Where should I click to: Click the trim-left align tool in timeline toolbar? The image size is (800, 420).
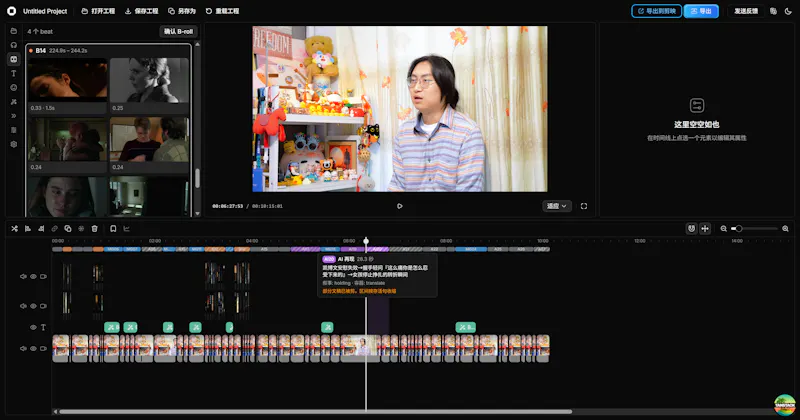tap(28, 229)
